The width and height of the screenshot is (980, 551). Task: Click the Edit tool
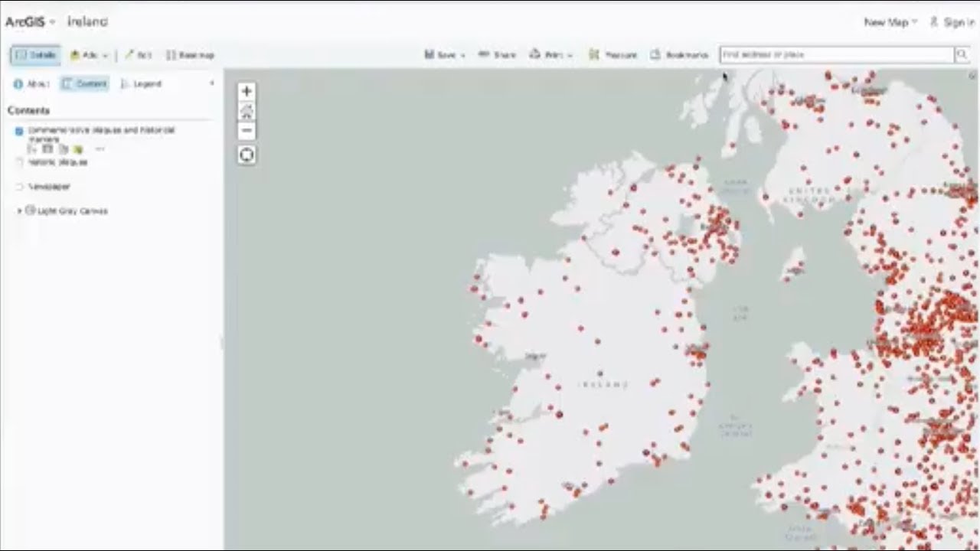click(x=139, y=55)
